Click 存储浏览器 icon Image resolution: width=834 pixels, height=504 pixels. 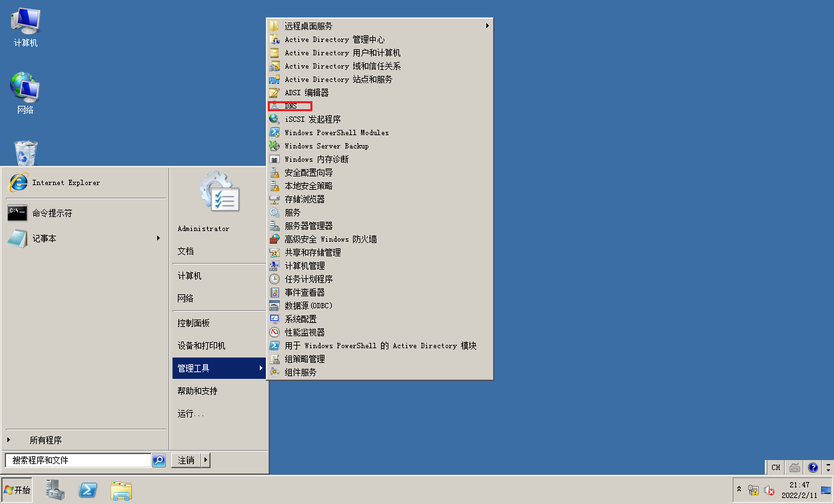coord(274,199)
